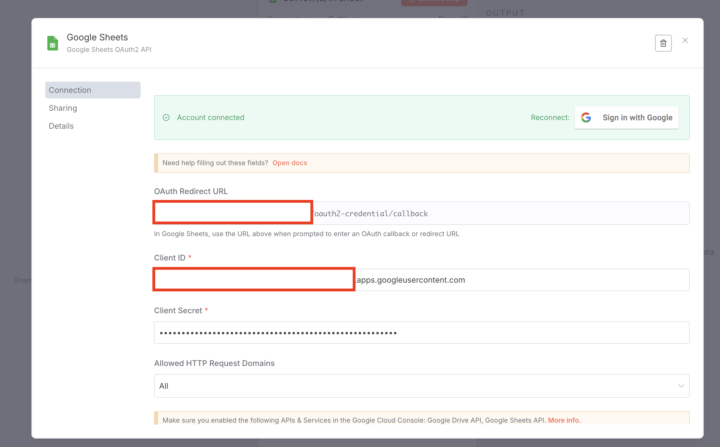Image resolution: width=720 pixels, height=447 pixels.
Task: Click the Account connected status text
Action: [210, 118]
